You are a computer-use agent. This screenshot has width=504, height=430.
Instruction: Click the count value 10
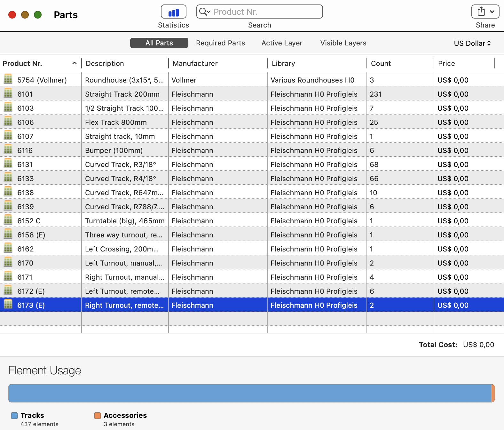373,193
